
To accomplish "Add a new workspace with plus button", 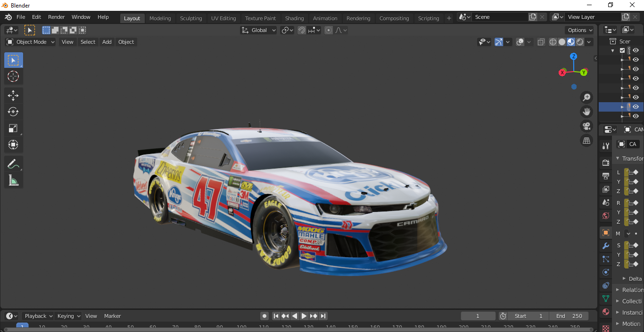I will point(449,18).
